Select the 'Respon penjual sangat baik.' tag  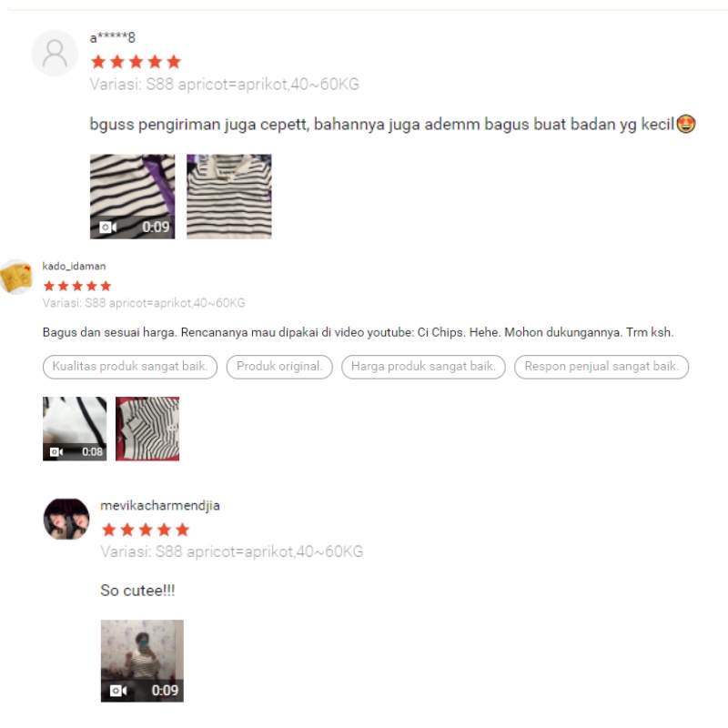click(602, 367)
